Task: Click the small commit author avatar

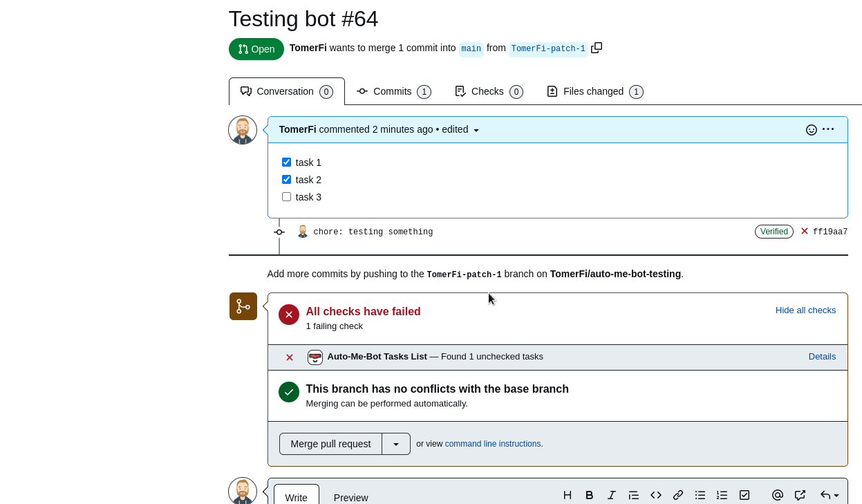Action: 302,232
